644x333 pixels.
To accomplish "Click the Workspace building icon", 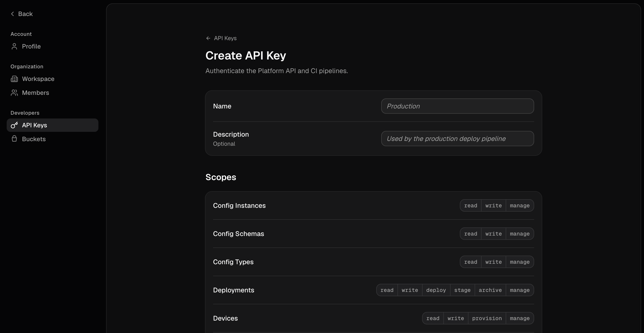I will 14,79.
